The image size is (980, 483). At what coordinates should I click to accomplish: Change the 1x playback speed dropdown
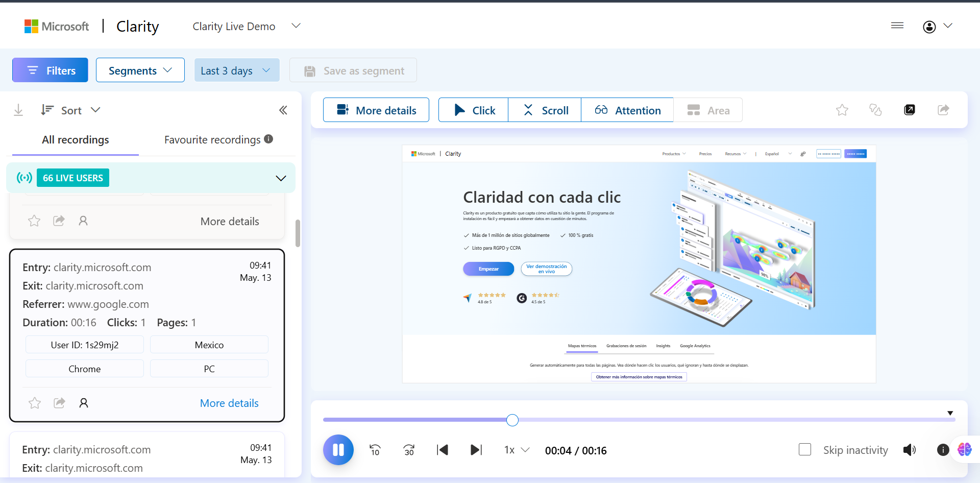tap(517, 450)
